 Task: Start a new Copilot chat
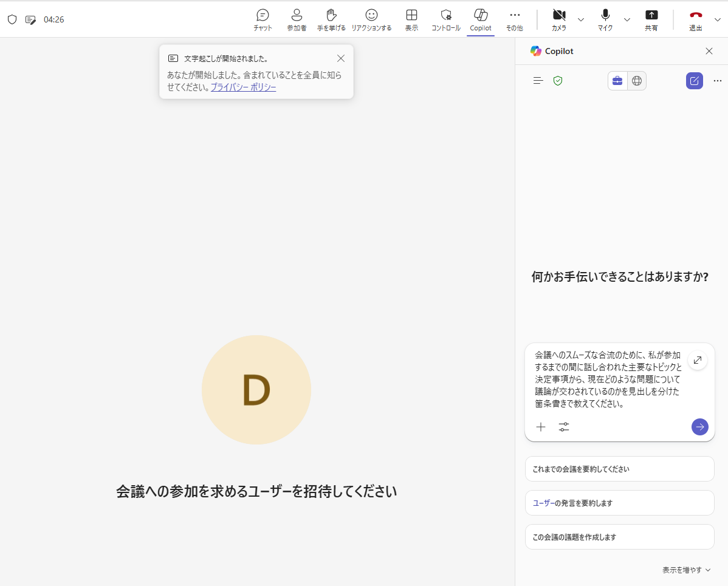coord(694,81)
